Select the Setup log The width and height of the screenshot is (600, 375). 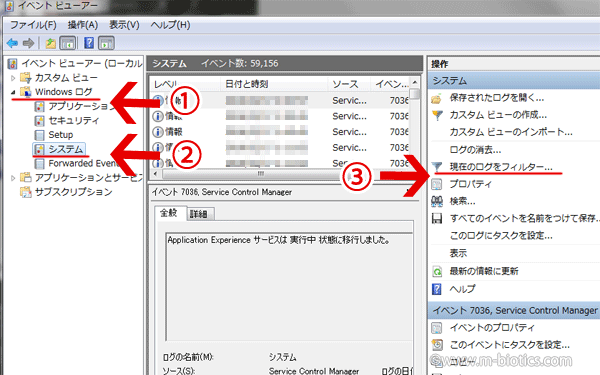pyautogui.click(x=60, y=135)
